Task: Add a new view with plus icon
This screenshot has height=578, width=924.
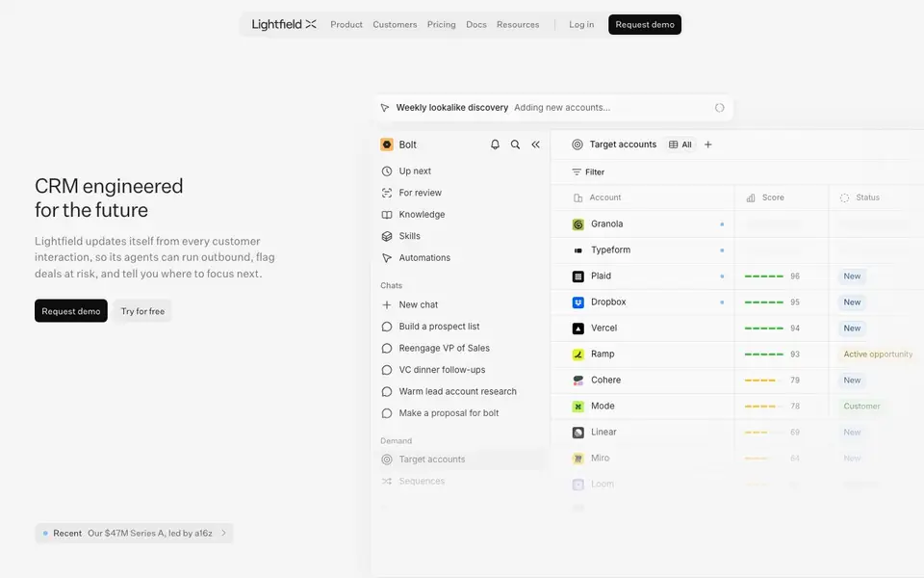Action: click(x=708, y=144)
